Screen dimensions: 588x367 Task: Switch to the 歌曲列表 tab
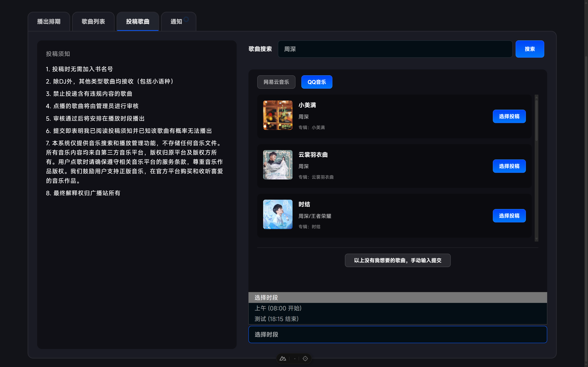pyautogui.click(x=93, y=22)
